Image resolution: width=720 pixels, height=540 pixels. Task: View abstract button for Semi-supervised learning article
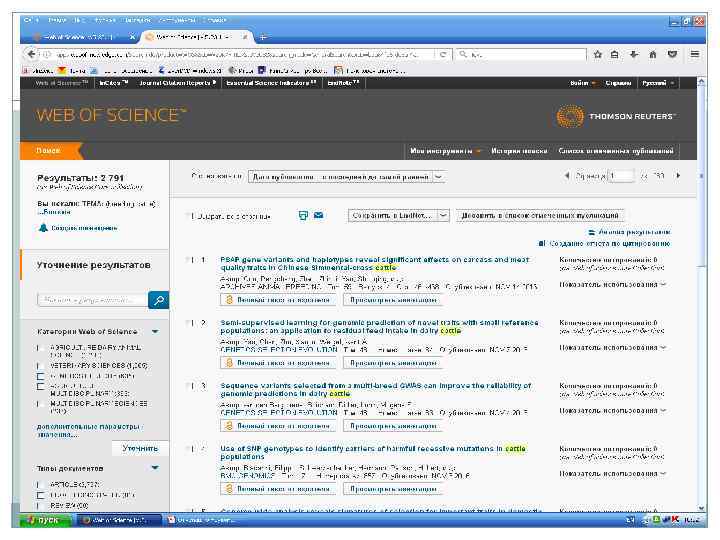click(393, 363)
